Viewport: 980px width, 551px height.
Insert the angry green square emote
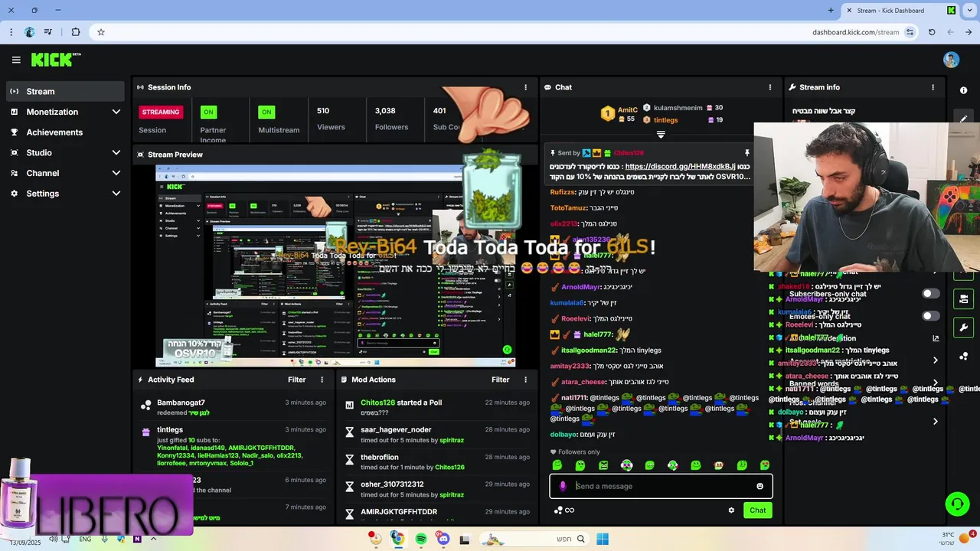(603, 465)
